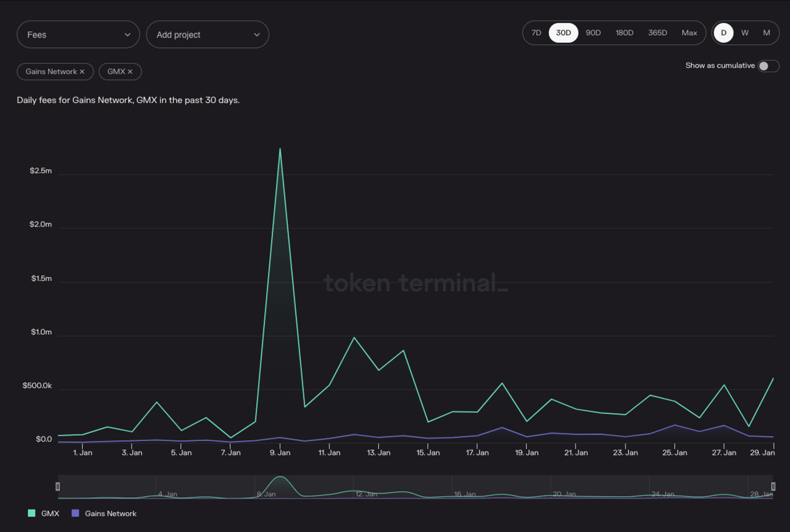Click the GMX legend color swatch
This screenshot has height=532, width=790.
32,513
